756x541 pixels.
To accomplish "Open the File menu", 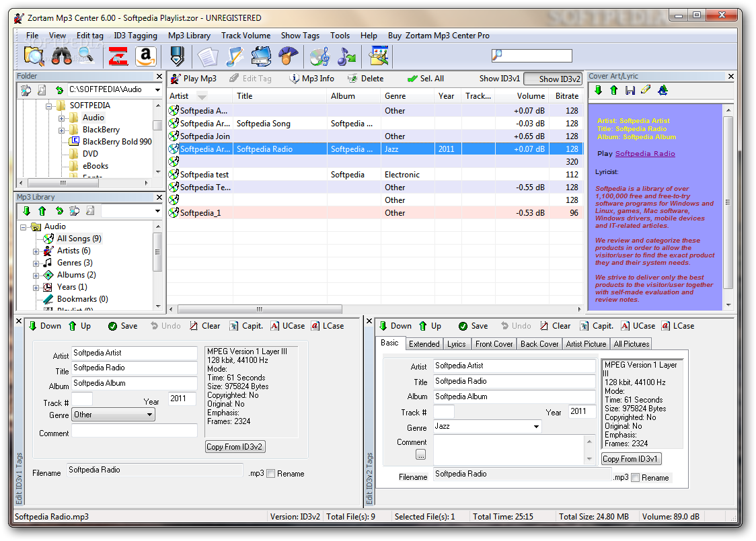I will click(32, 35).
